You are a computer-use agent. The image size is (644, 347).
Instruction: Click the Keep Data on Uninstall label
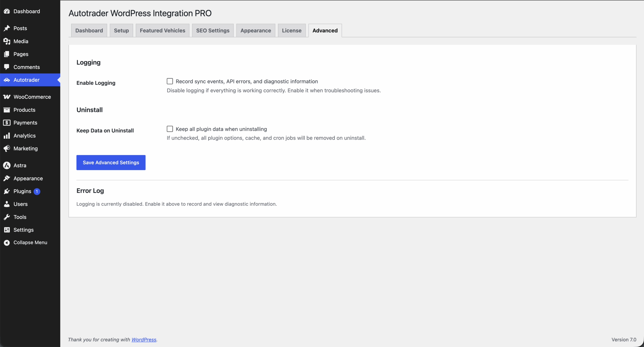point(105,130)
